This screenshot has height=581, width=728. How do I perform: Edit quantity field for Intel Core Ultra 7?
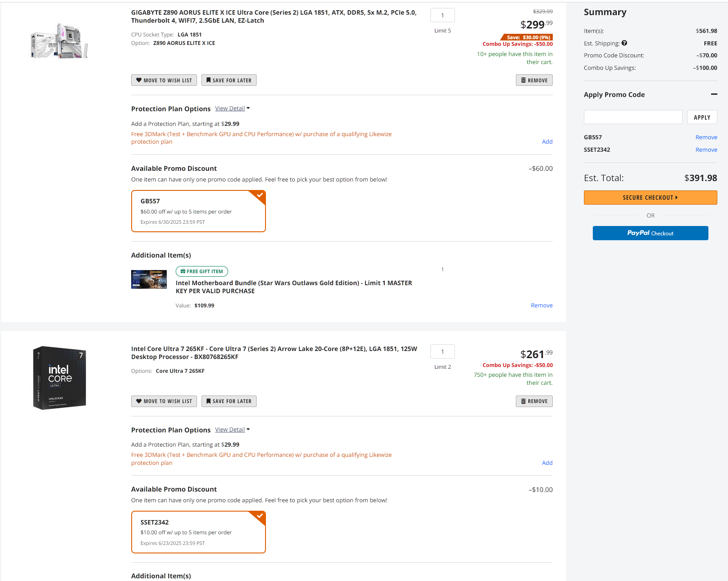[x=442, y=351]
